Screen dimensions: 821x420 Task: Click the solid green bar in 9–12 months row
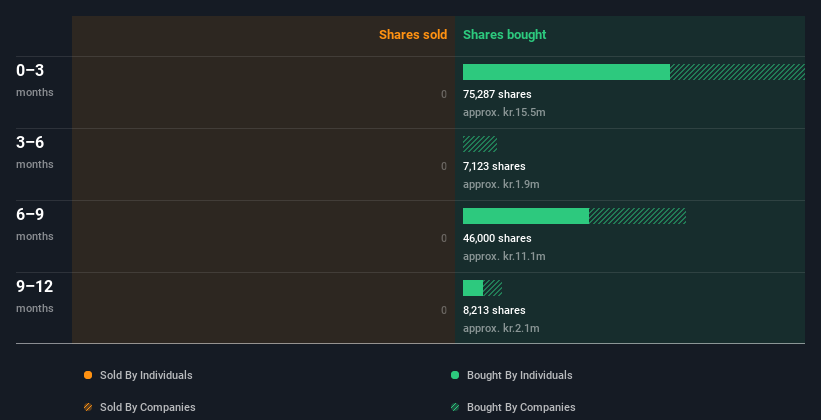(473, 288)
